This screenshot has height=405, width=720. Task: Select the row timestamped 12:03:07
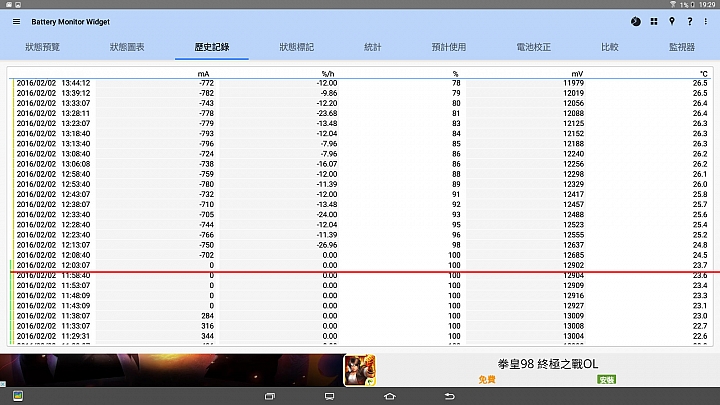click(360, 265)
